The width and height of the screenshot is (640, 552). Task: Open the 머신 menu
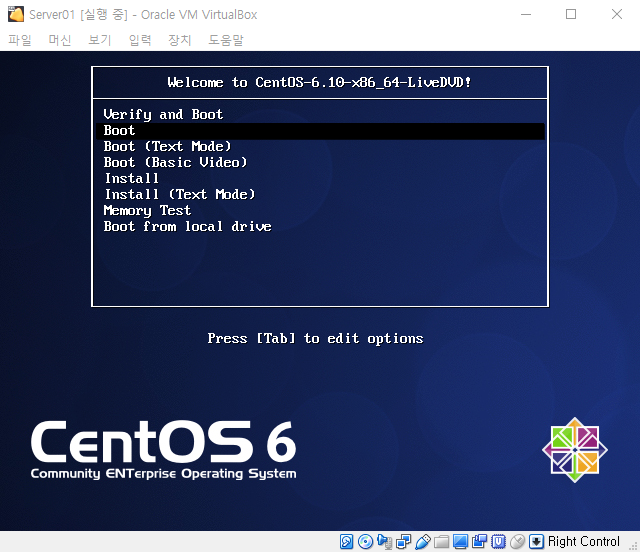[x=60, y=40]
